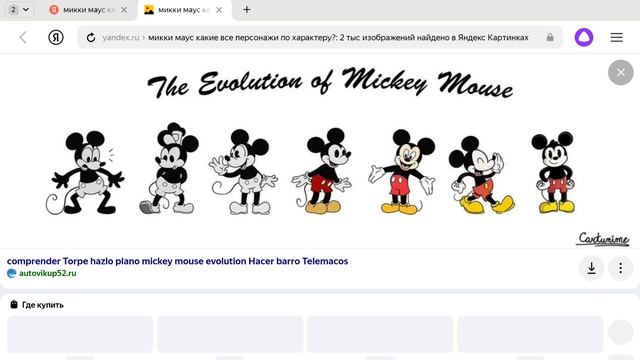Close the image viewer with X button
This screenshot has width=640, height=360.
pyautogui.click(x=620, y=73)
